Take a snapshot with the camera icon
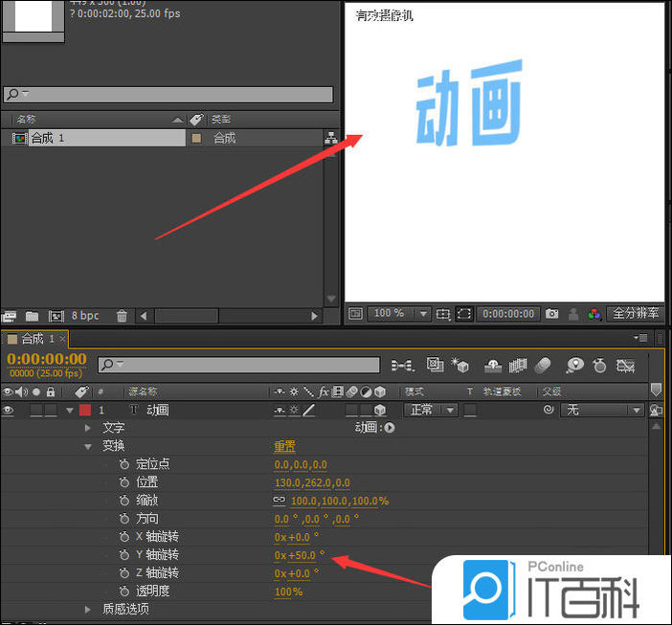 552,314
